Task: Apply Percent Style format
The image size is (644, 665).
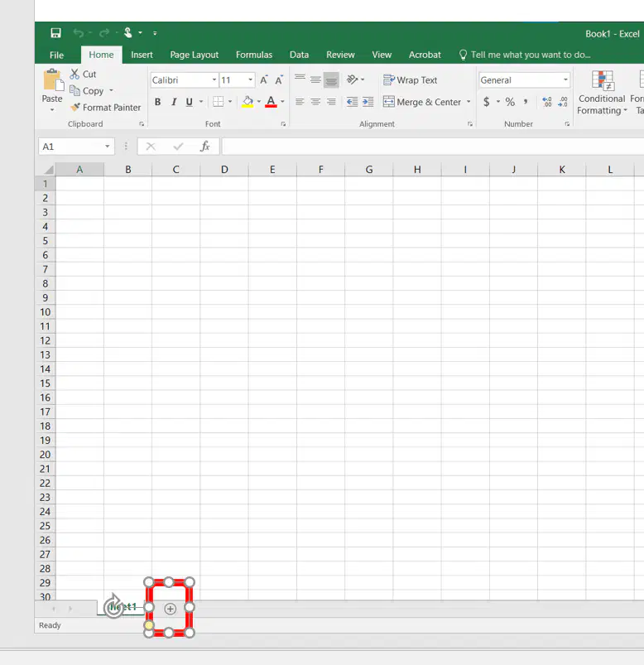Action: tap(510, 102)
